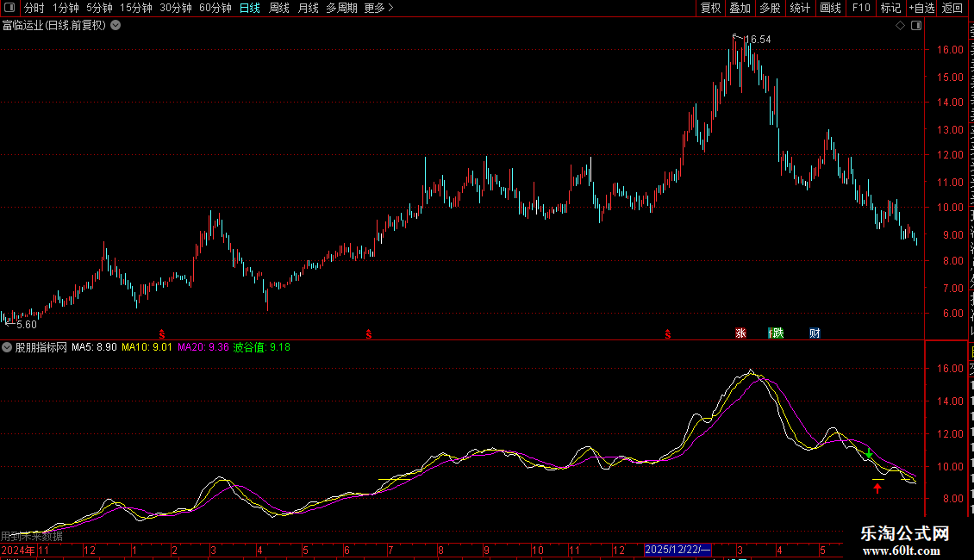
Task: Open the 统计 statistics button
Action: (x=800, y=8)
